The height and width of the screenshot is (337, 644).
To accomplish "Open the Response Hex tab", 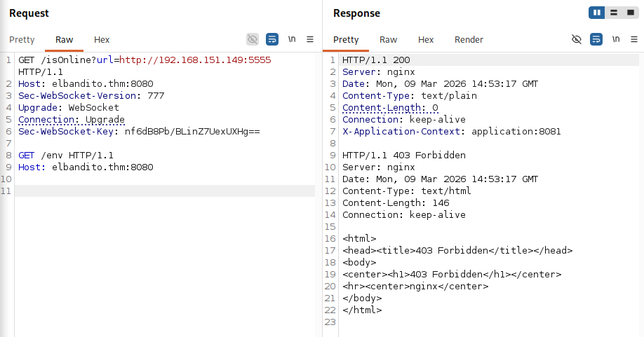I will [x=426, y=40].
